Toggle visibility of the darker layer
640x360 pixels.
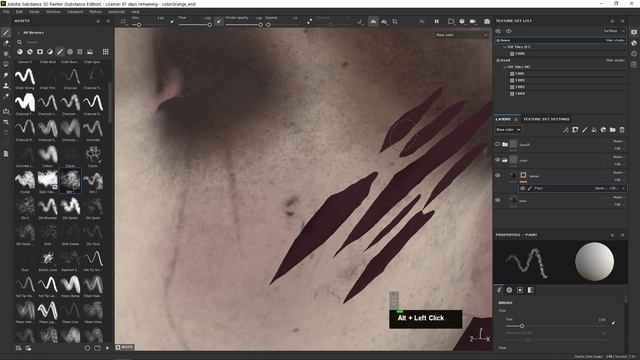click(x=498, y=176)
